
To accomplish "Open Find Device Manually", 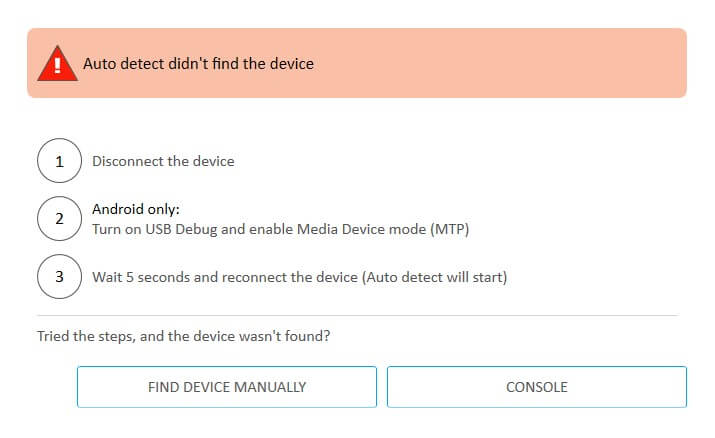I will pyautogui.click(x=227, y=387).
